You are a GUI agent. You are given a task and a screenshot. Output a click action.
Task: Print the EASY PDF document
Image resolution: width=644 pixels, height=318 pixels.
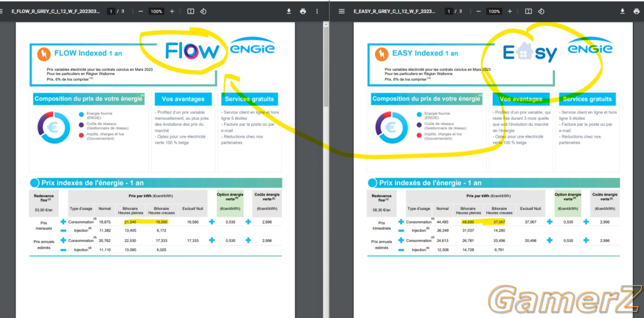pyautogui.click(x=636, y=11)
